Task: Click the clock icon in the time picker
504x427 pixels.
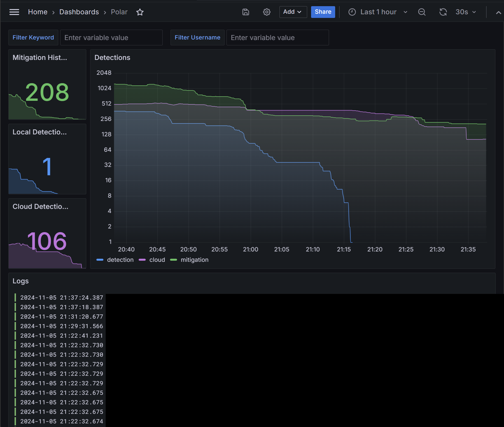Action: [x=352, y=12]
